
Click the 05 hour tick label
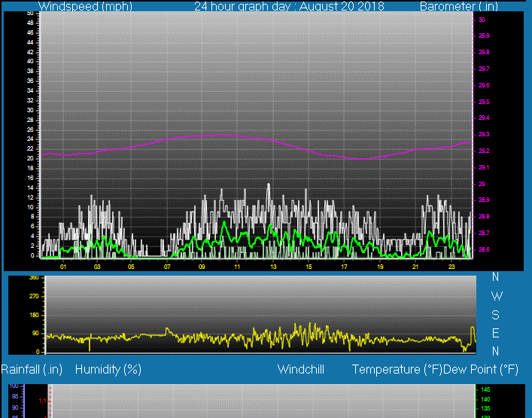pos(131,267)
